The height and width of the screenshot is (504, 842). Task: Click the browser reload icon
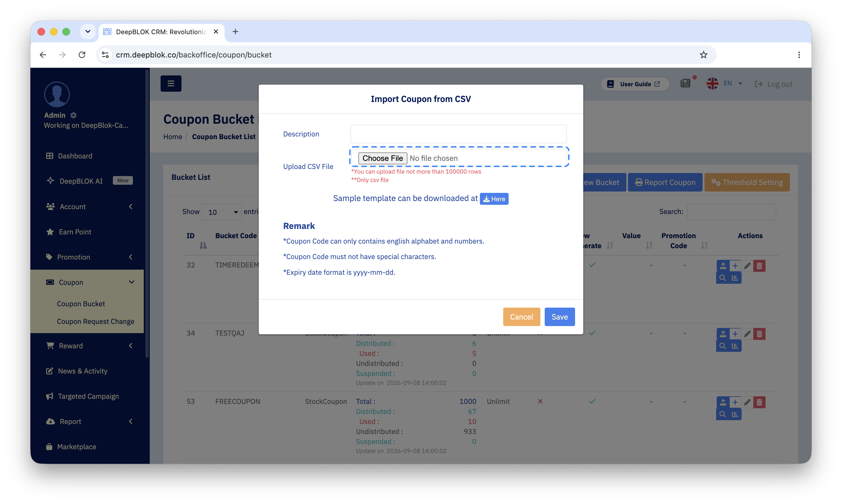(x=82, y=55)
